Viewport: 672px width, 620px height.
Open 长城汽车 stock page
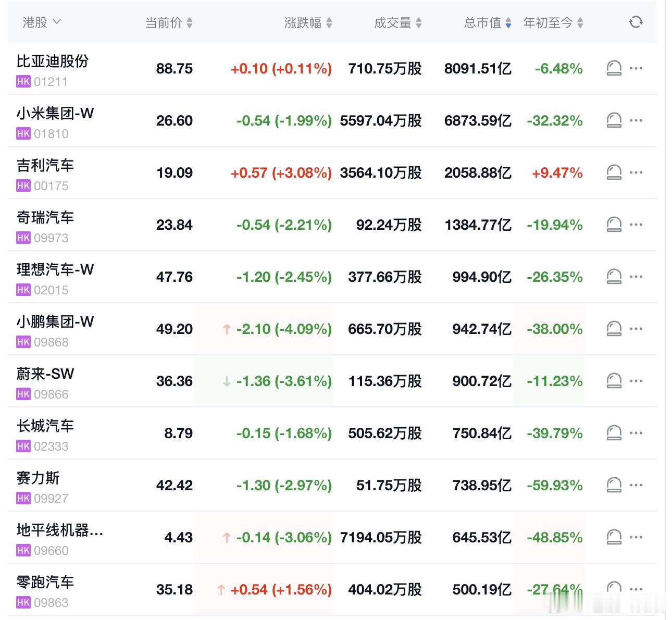click(x=45, y=426)
